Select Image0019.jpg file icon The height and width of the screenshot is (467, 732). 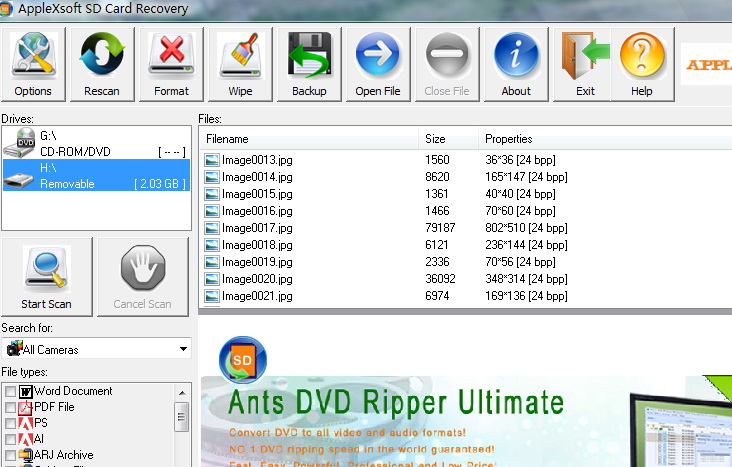tap(211, 262)
